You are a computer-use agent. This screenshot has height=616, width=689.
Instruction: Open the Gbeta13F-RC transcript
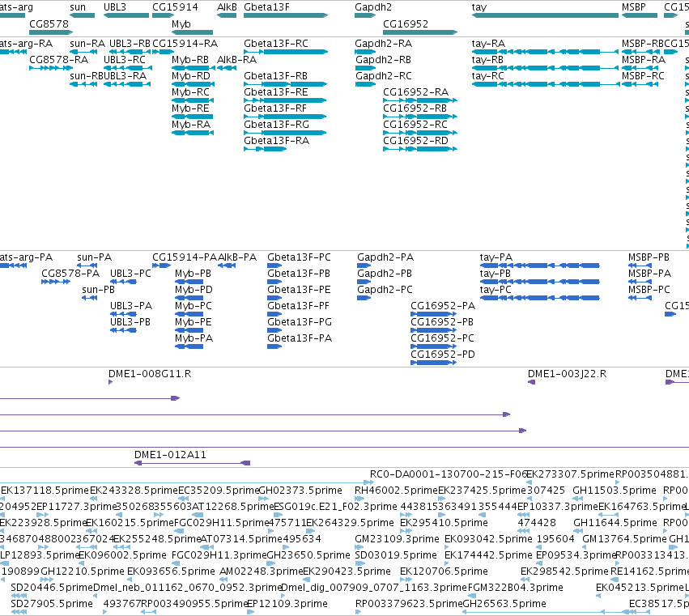click(x=286, y=52)
